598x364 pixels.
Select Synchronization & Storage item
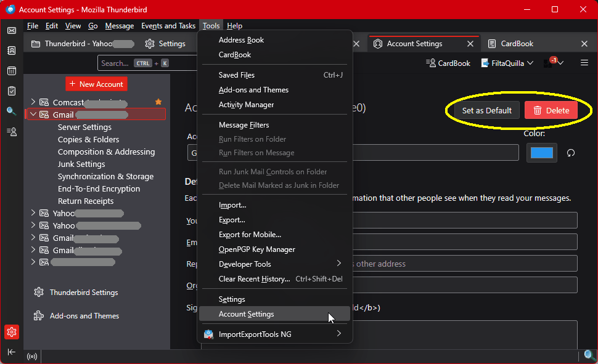pos(105,177)
